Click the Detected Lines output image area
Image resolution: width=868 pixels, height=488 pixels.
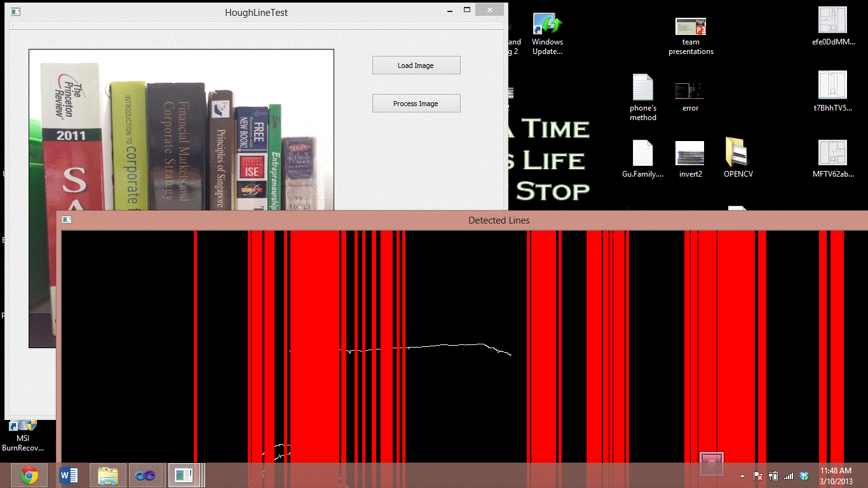464,346
